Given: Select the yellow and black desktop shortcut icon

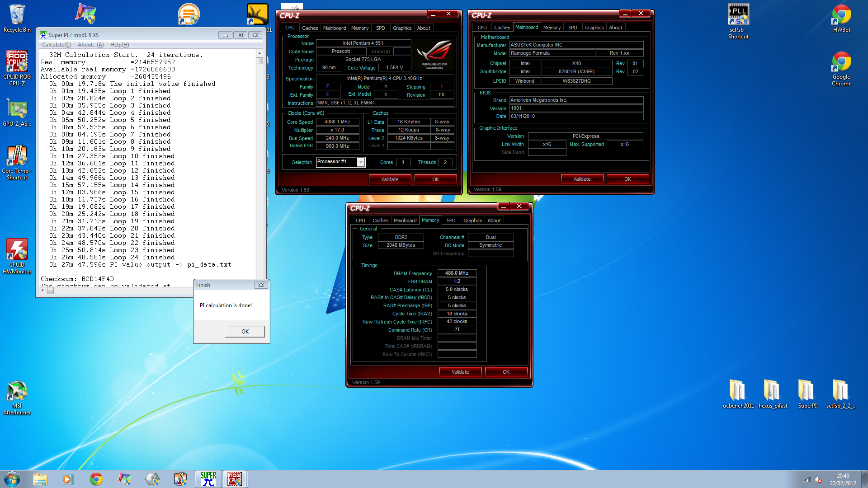Looking at the screenshot, I should (x=257, y=14).
